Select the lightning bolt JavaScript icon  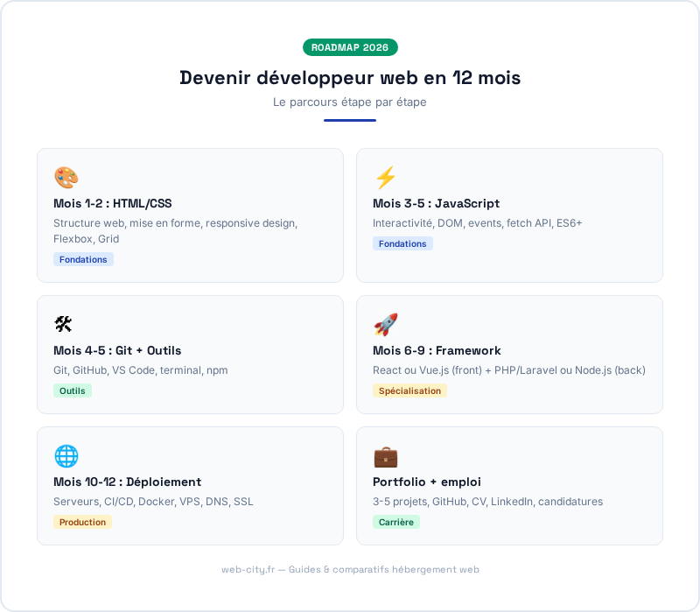point(385,177)
